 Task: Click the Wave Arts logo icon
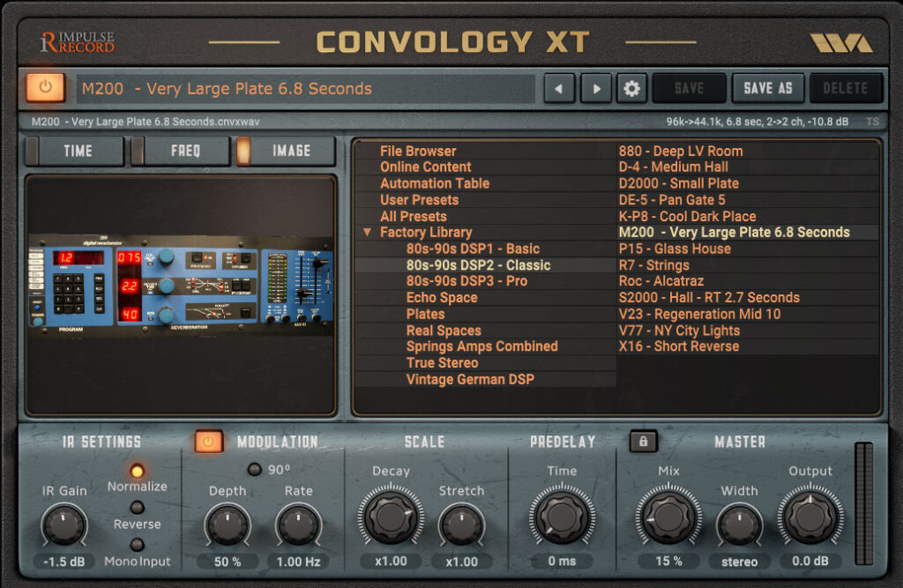[840, 43]
